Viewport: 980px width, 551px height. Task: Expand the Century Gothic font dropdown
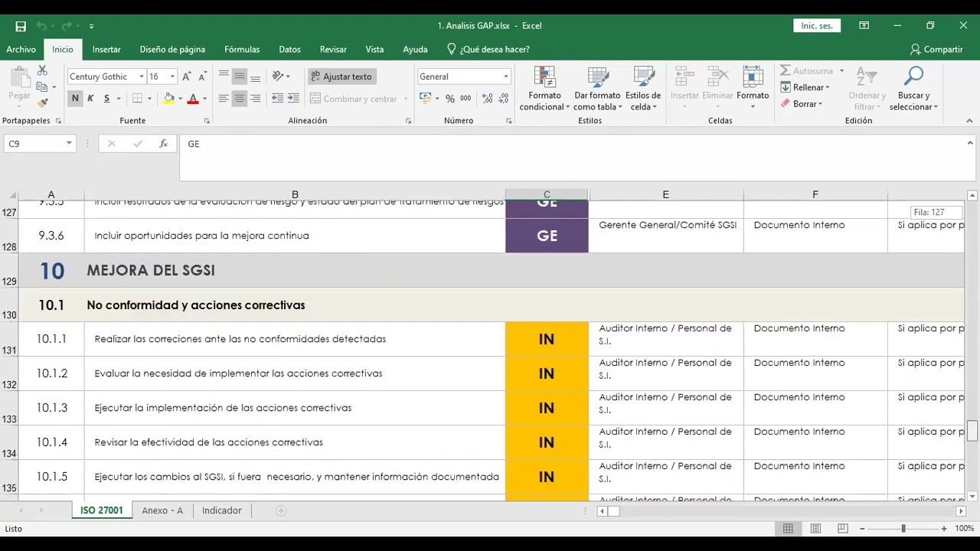pyautogui.click(x=142, y=77)
